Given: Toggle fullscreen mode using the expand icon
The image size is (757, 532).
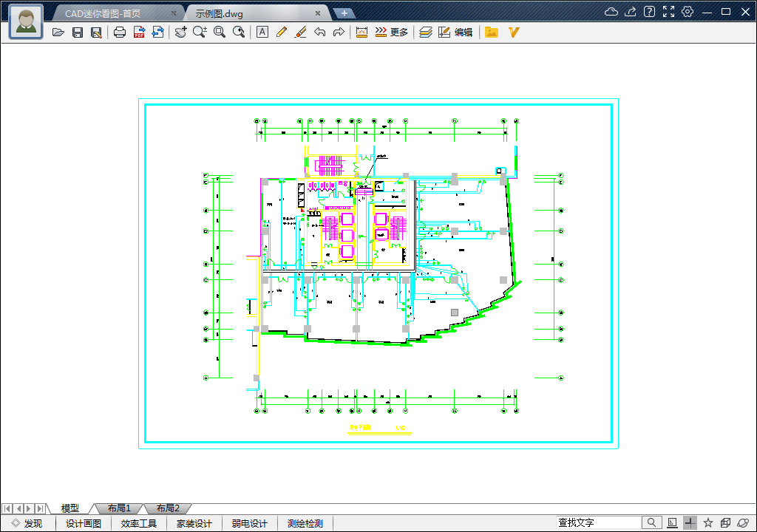Looking at the screenshot, I should click(668, 12).
